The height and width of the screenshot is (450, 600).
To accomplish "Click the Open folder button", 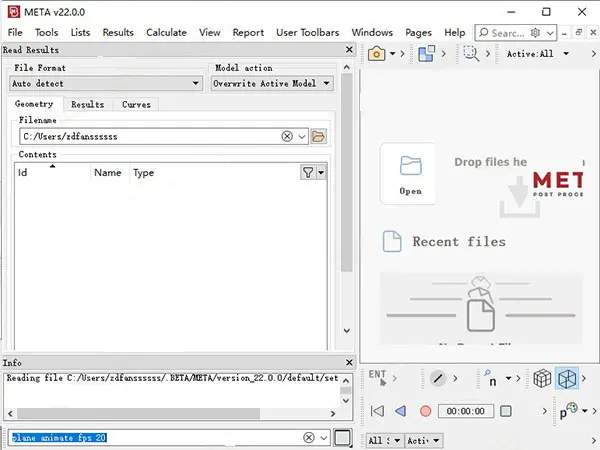I will pos(410,174).
